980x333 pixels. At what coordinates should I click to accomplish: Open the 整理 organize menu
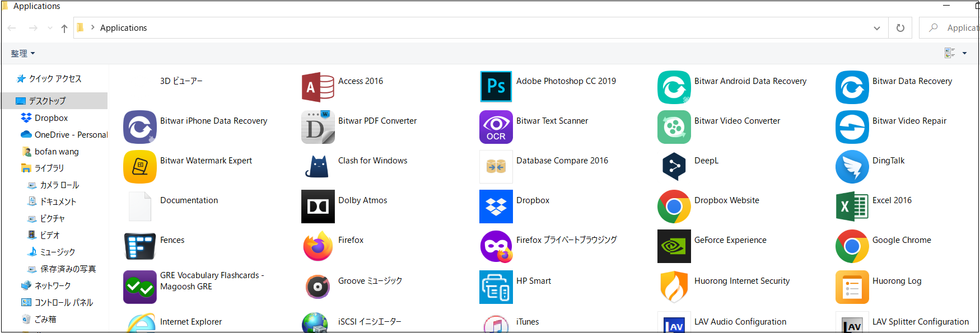pyautogui.click(x=23, y=53)
